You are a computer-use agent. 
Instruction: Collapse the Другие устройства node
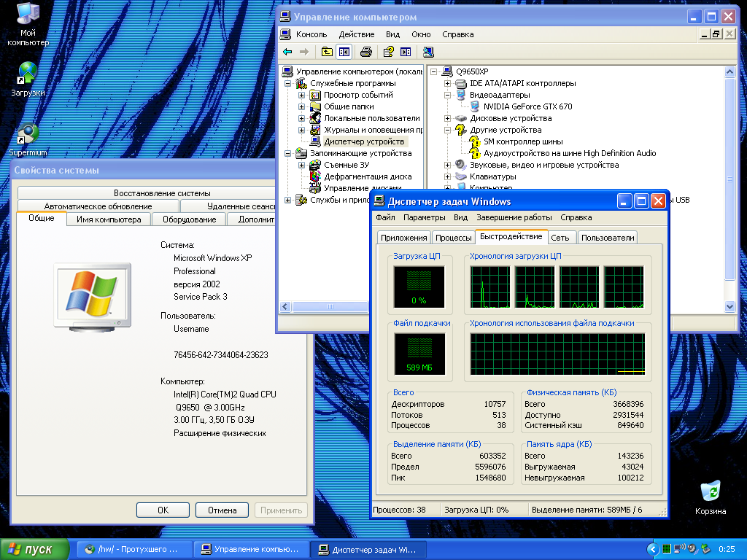coord(448,130)
